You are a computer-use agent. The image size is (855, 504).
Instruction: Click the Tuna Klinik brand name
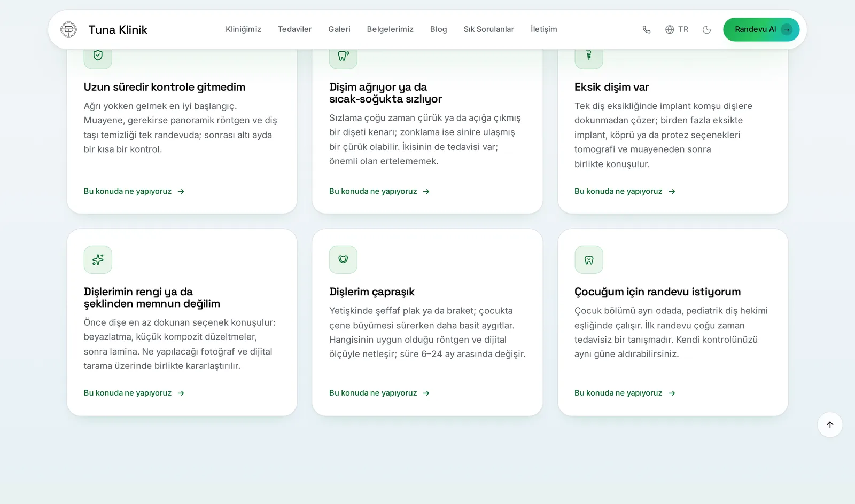click(x=118, y=30)
